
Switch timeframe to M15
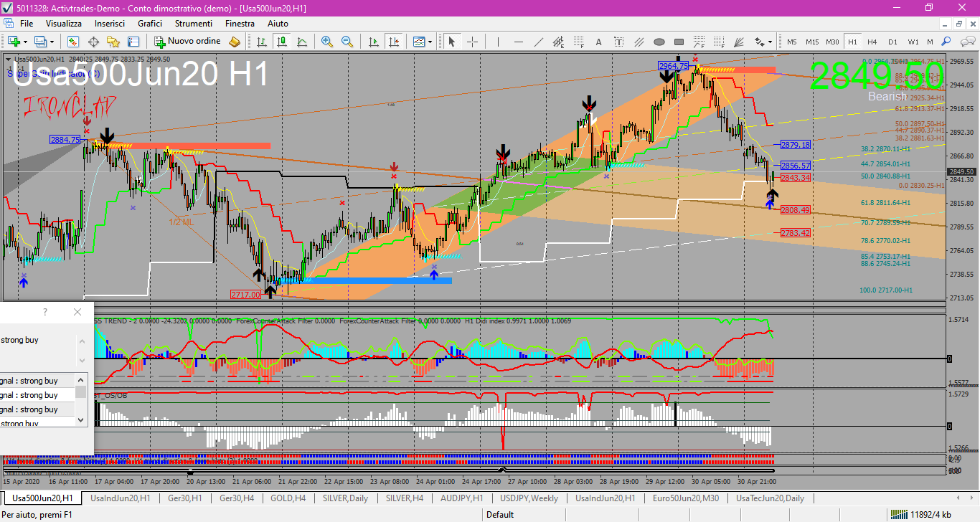[812, 42]
